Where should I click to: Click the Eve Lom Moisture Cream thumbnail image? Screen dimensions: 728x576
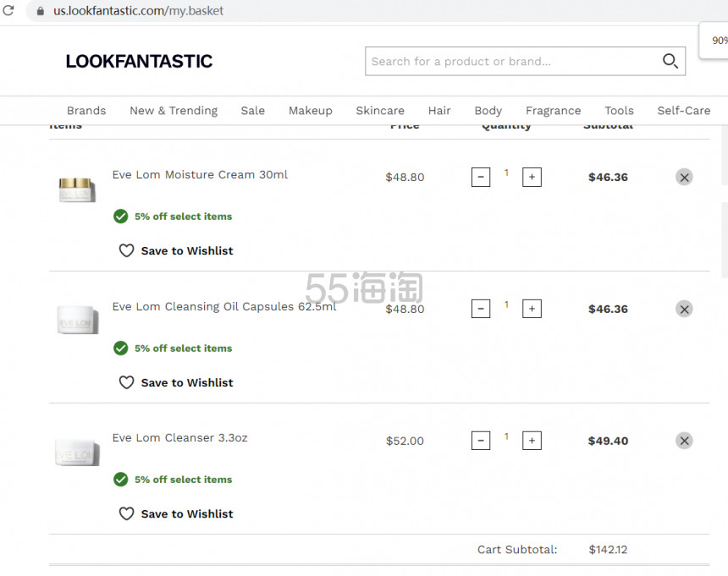click(77, 189)
